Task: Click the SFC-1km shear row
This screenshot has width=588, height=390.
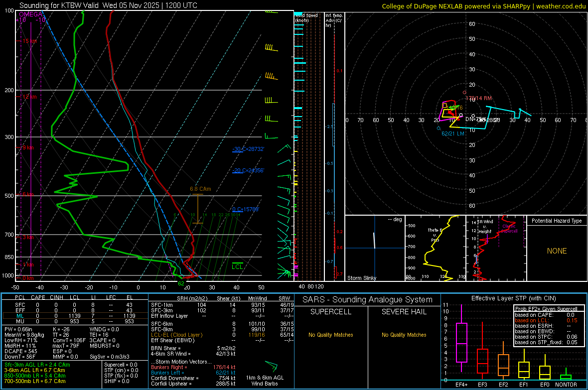Action: coord(222,305)
